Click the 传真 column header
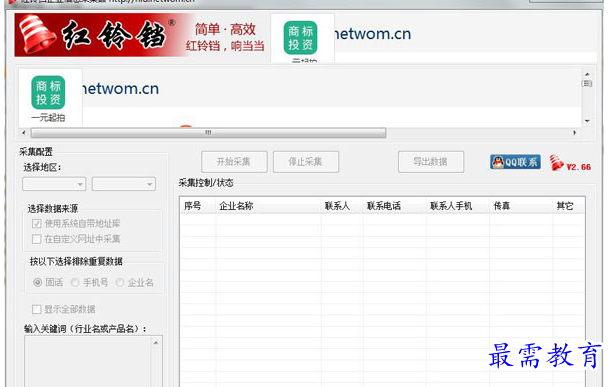The image size is (610, 387). pos(521,206)
